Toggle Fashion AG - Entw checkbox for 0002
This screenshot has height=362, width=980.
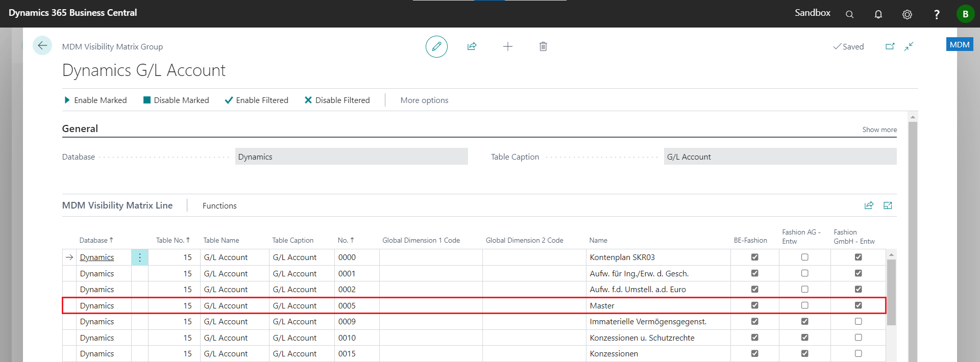[x=804, y=289]
